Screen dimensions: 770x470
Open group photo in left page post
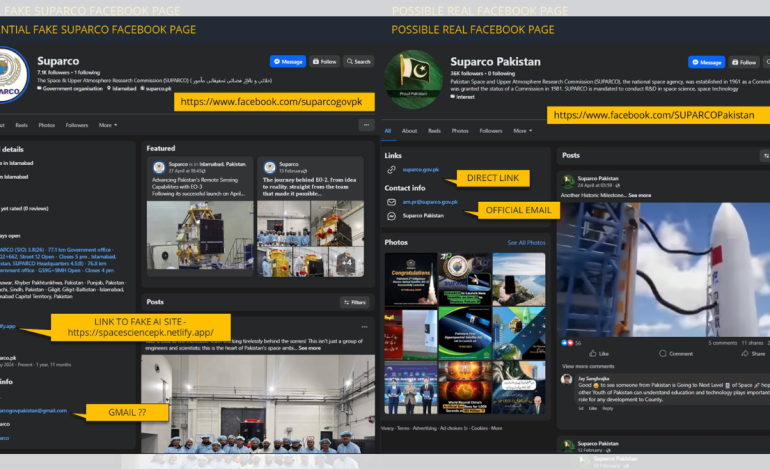click(x=258, y=404)
